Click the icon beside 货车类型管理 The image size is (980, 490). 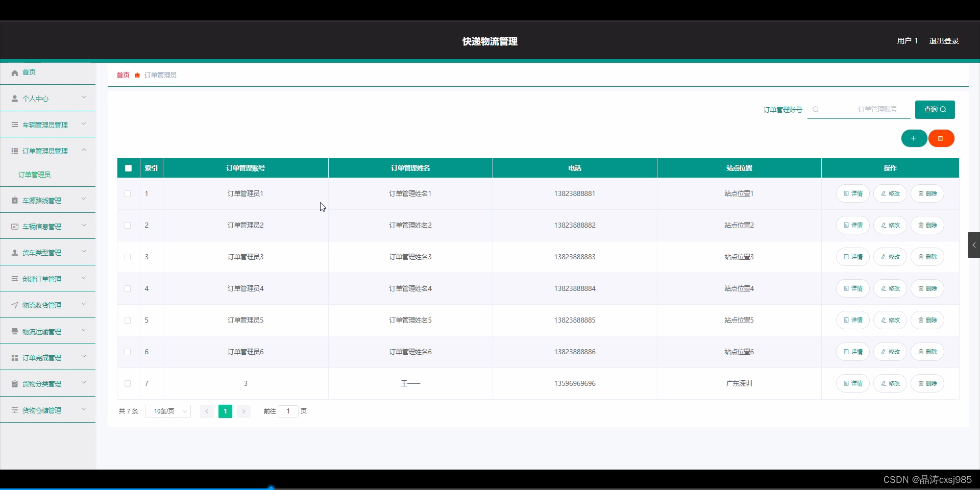pyautogui.click(x=15, y=253)
